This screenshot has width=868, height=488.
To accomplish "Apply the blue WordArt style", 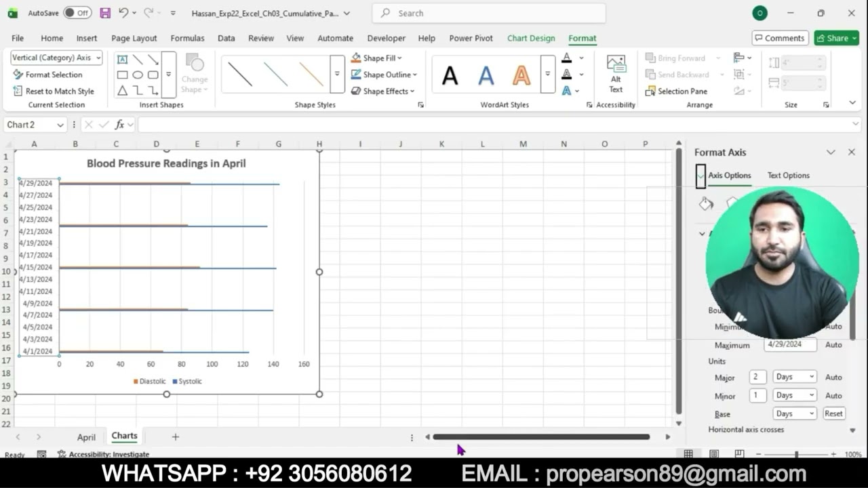I will pos(486,75).
